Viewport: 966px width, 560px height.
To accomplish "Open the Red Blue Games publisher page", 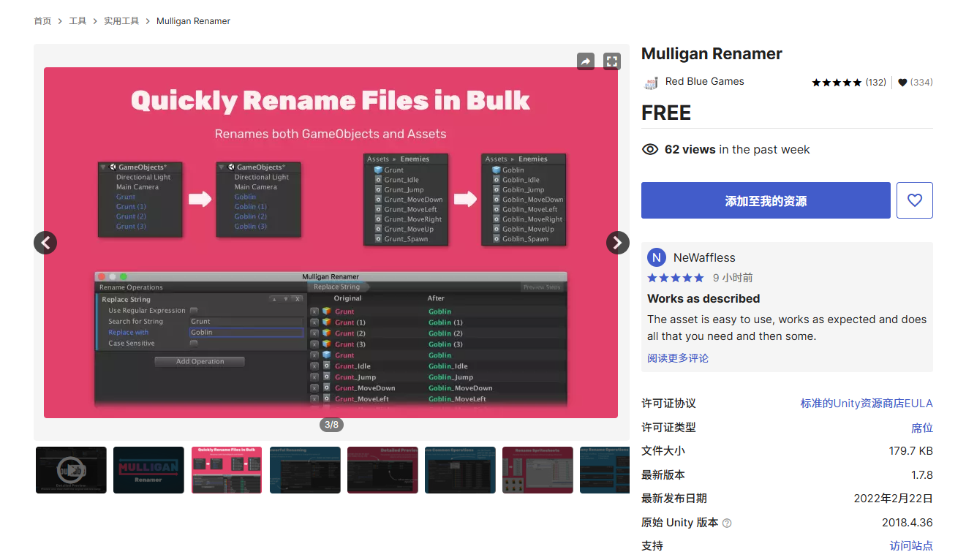I will click(705, 82).
